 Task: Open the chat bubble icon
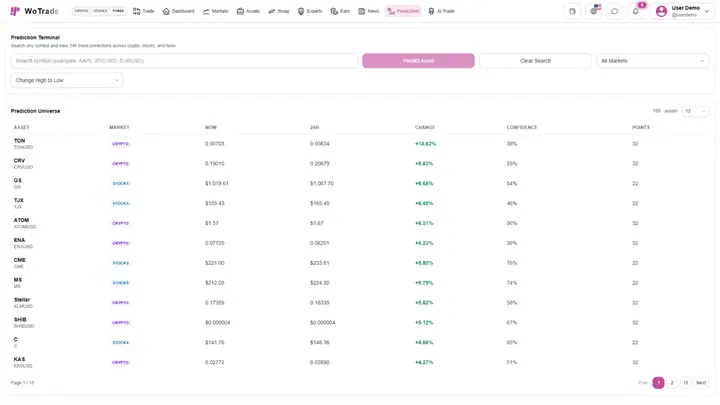click(614, 11)
